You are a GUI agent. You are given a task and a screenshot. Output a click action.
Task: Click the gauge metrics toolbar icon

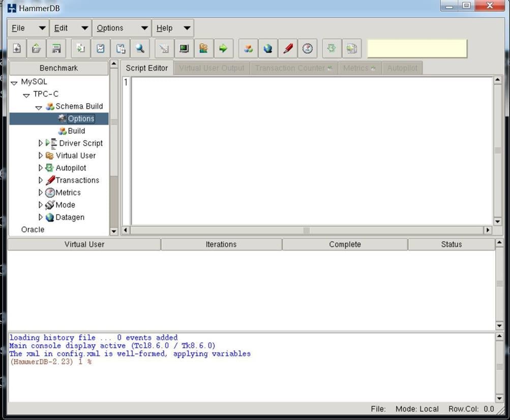[308, 49]
